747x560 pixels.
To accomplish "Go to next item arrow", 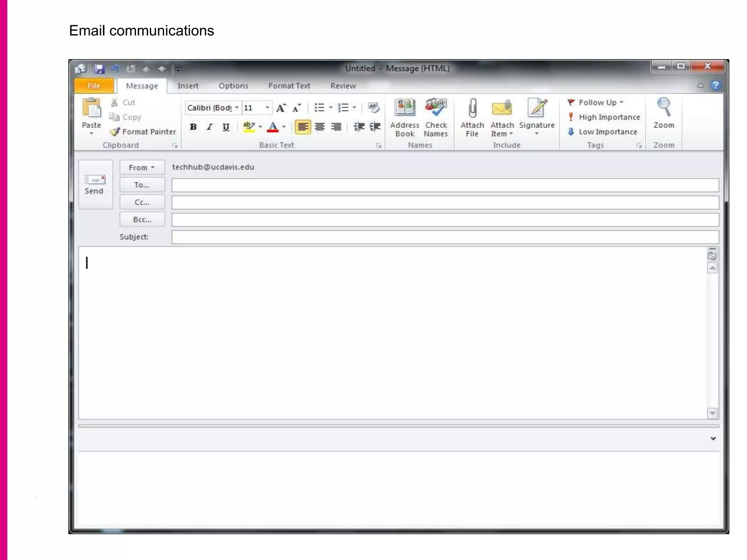I will pyautogui.click(x=162, y=69).
